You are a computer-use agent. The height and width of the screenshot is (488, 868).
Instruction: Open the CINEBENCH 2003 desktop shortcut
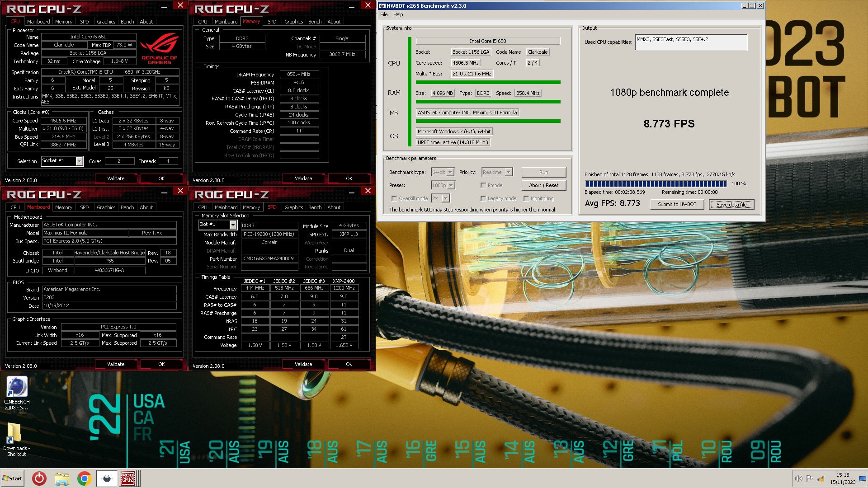(17, 392)
